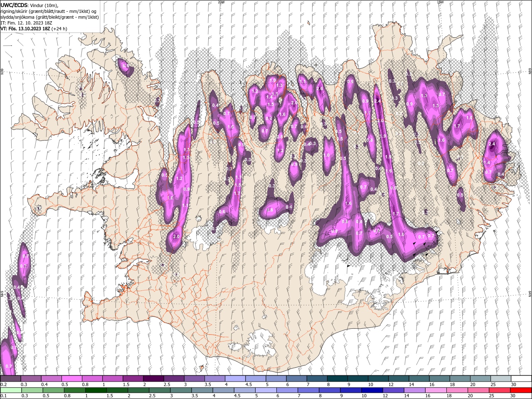Select the dark teal upper swatch starting at 8
Image resolution: width=532 pixels, height=399 pixels.
click(x=337, y=379)
